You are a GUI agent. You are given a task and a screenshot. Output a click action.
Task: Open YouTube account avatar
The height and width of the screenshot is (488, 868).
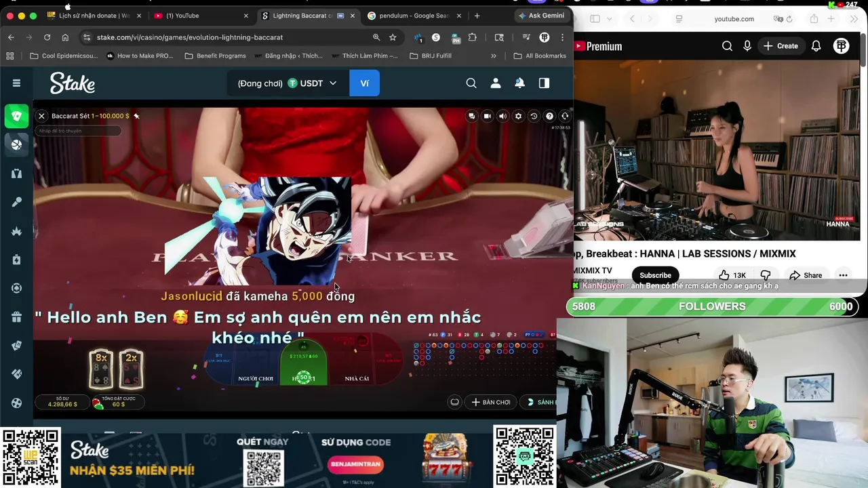(x=842, y=46)
